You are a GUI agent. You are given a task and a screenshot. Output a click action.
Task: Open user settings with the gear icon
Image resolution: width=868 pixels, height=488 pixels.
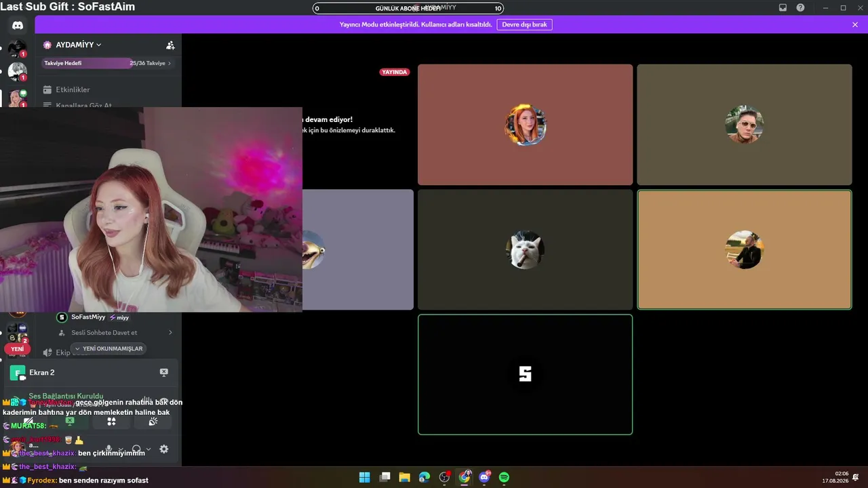[x=163, y=449]
